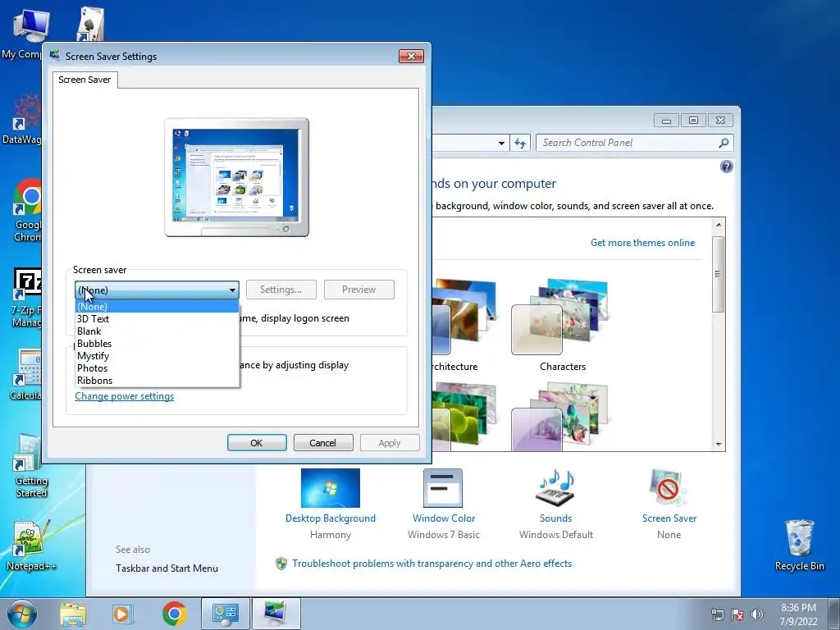
Task: Click the search magnifier icon
Action: click(x=724, y=143)
